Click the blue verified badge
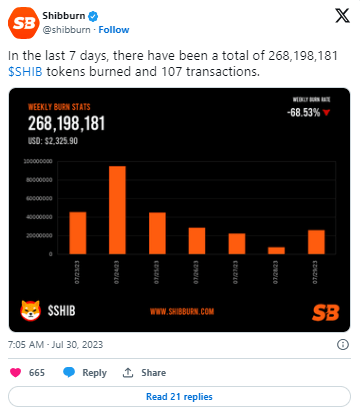This screenshot has height=411, width=360. click(93, 16)
